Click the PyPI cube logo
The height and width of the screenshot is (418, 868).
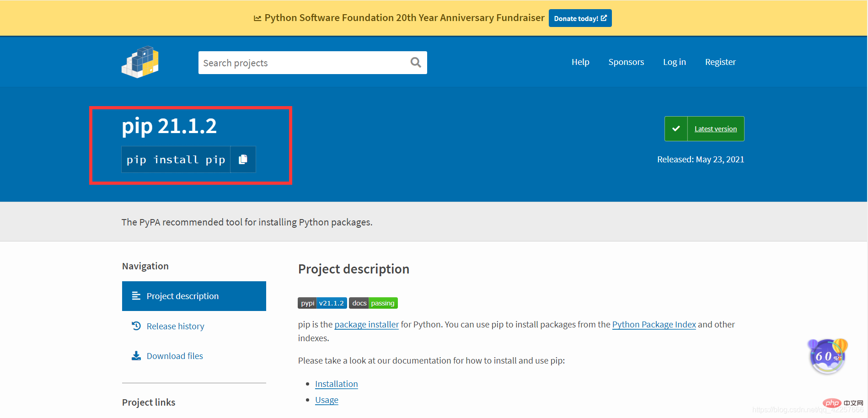point(140,62)
